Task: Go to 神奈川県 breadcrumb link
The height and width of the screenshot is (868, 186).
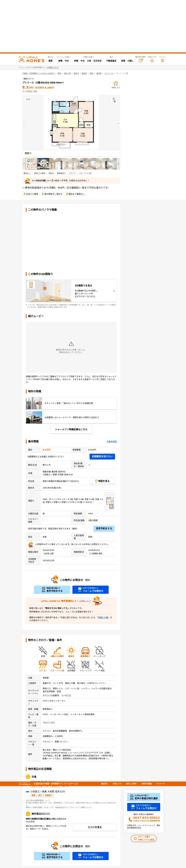Action: [67, 73]
